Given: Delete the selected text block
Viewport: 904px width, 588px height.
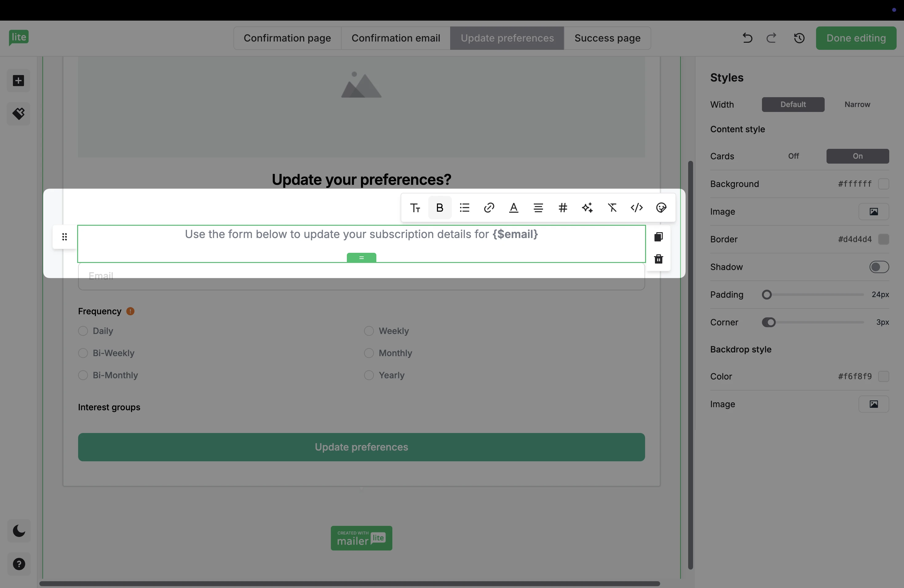Looking at the screenshot, I should 658,259.
